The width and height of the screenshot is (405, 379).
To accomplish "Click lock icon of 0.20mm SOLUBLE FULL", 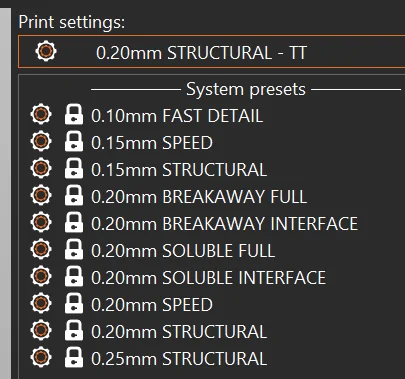I will pos(74,249).
